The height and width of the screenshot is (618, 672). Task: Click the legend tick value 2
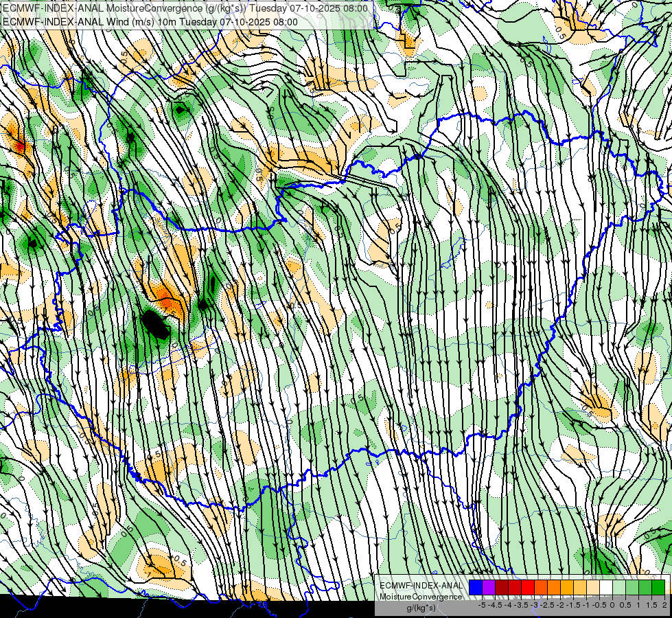point(664,605)
